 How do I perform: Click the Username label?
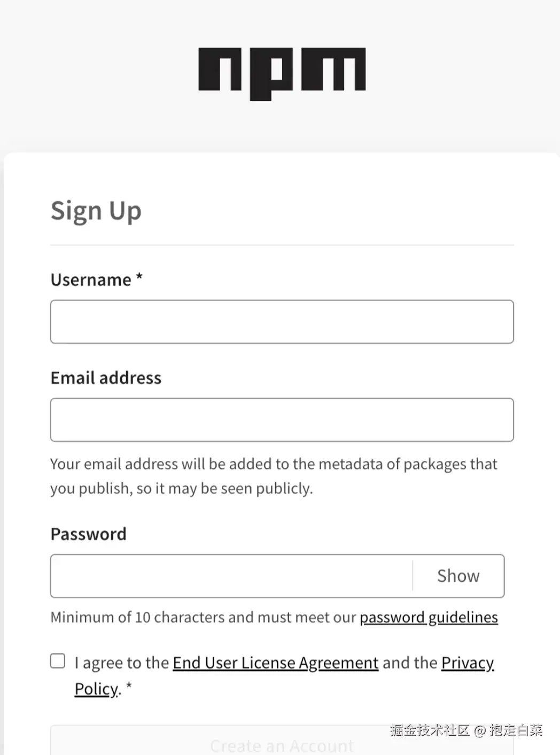[91, 280]
